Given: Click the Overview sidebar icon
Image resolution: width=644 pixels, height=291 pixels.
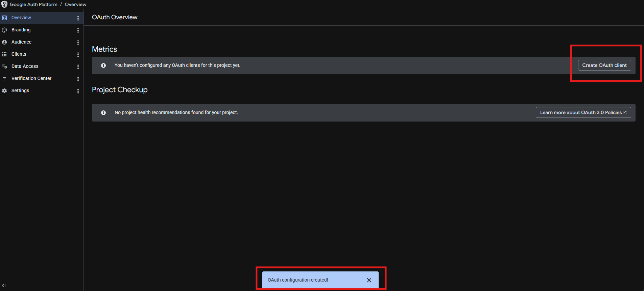Looking at the screenshot, I should pos(4,18).
